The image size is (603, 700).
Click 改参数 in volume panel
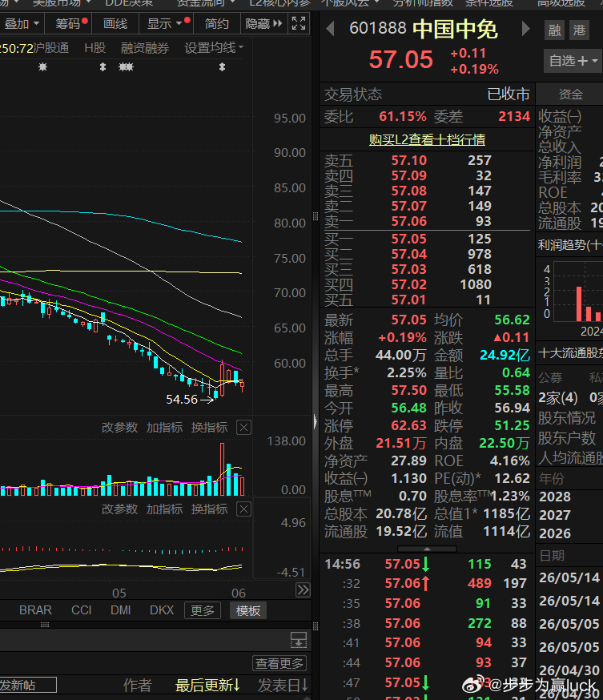point(119,428)
